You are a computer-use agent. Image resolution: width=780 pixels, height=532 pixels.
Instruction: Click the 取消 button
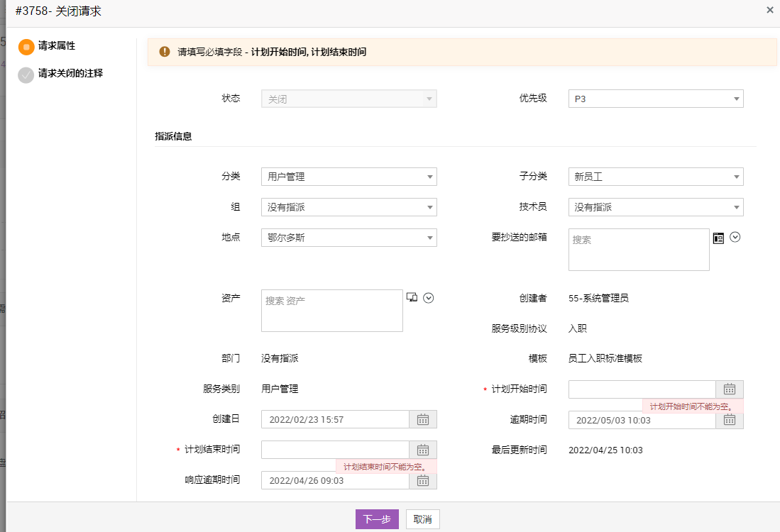[x=423, y=519]
